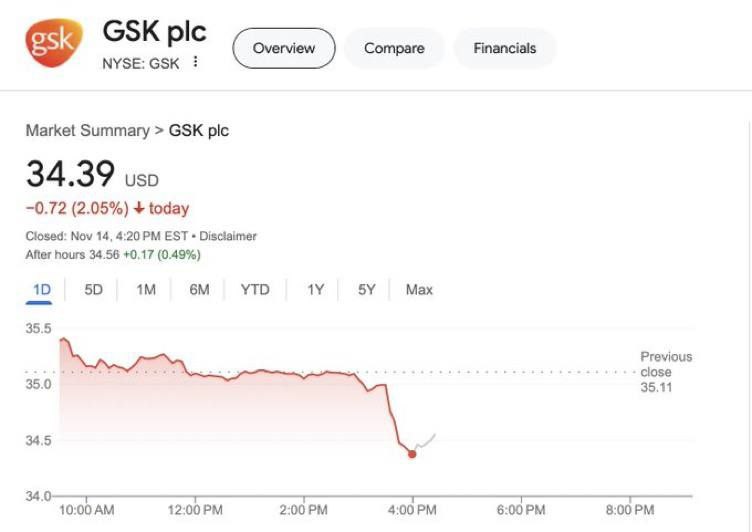Viewport: 752px width, 532px height.
Task: Switch chart to YTD range
Action: pyautogui.click(x=255, y=290)
